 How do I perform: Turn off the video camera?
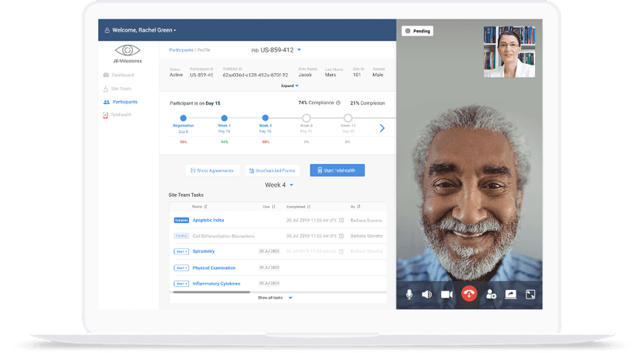point(446,294)
